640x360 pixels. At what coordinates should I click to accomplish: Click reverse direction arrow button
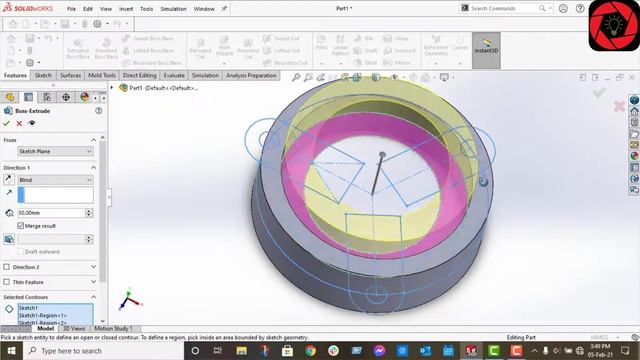coord(9,179)
